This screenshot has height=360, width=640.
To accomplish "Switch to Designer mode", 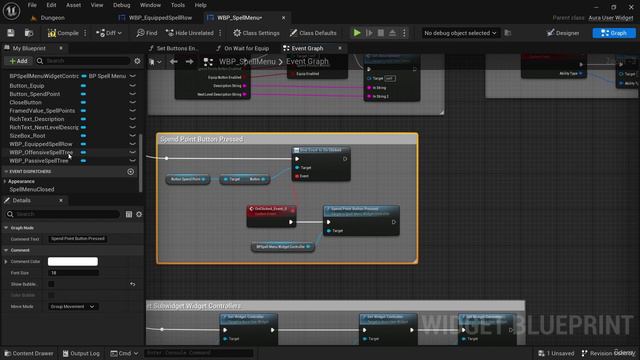I will [563, 33].
